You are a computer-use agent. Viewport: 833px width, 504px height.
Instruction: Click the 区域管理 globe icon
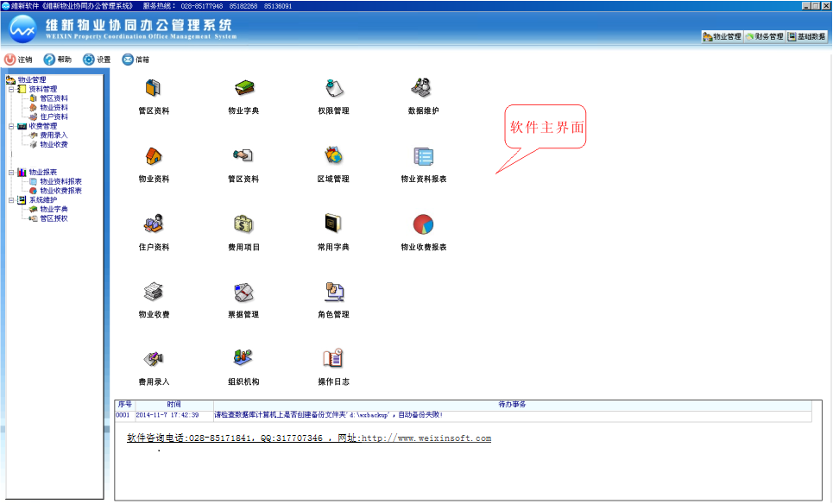(x=333, y=156)
